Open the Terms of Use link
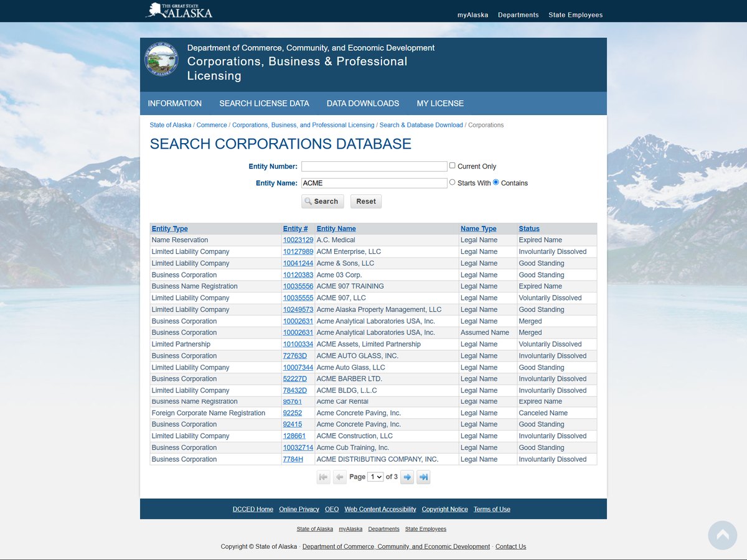The width and height of the screenshot is (747, 560). click(492, 509)
